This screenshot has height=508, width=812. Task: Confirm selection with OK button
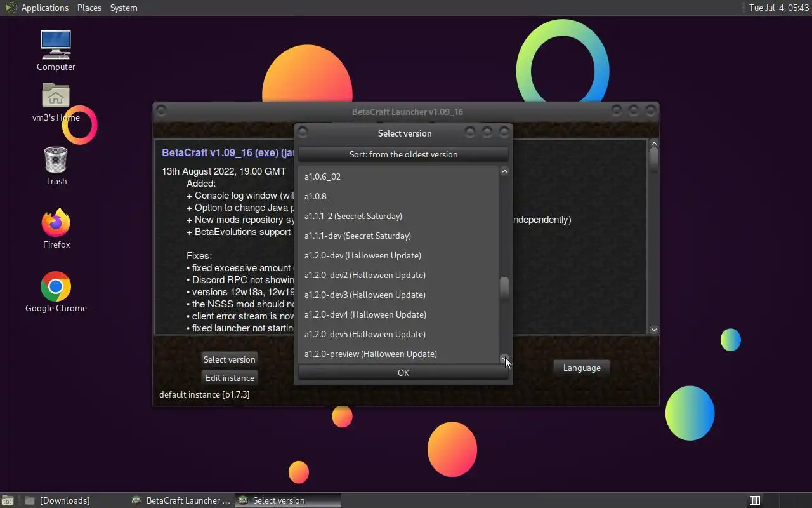[x=403, y=373]
